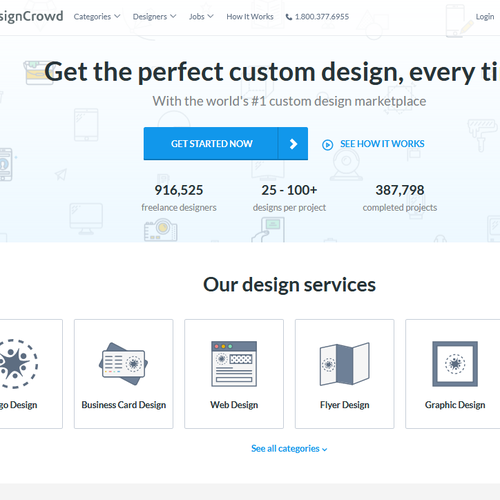Expand the Jobs dropdown in navigation

201,16
